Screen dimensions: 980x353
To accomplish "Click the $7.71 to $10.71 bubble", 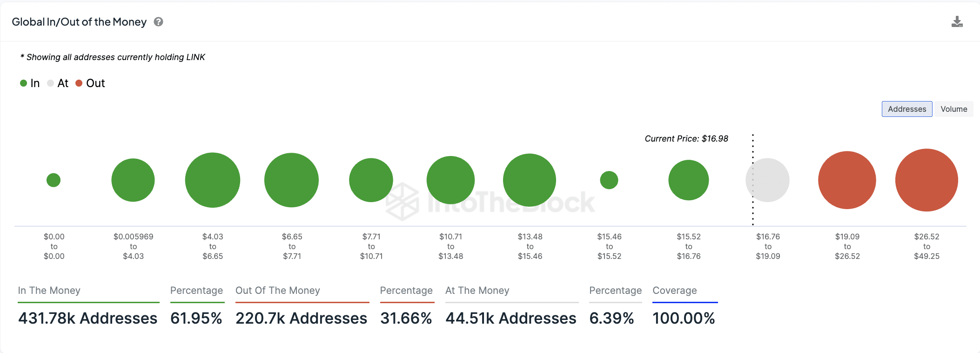I will coord(371,180).
